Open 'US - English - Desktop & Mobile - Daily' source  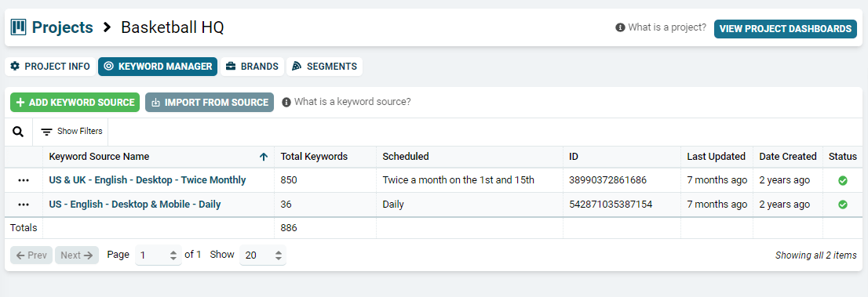pos(134,205)
